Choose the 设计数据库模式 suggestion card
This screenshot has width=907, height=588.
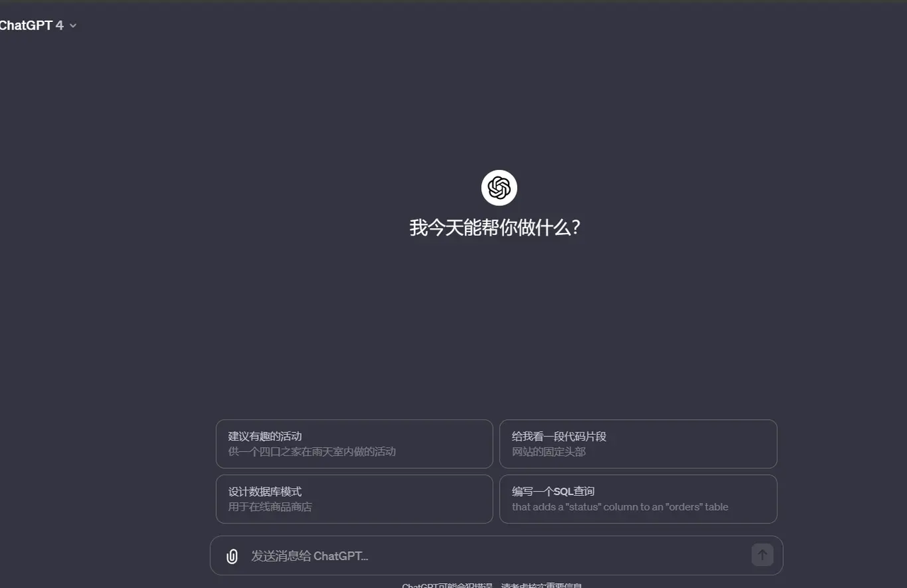point(354,499)
